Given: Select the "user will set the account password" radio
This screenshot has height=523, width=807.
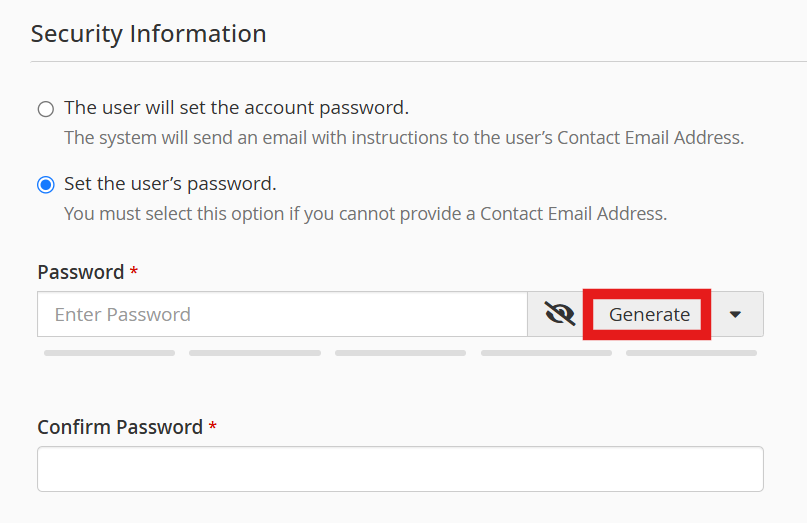Looking at the screenshot, I should point(45,108).
